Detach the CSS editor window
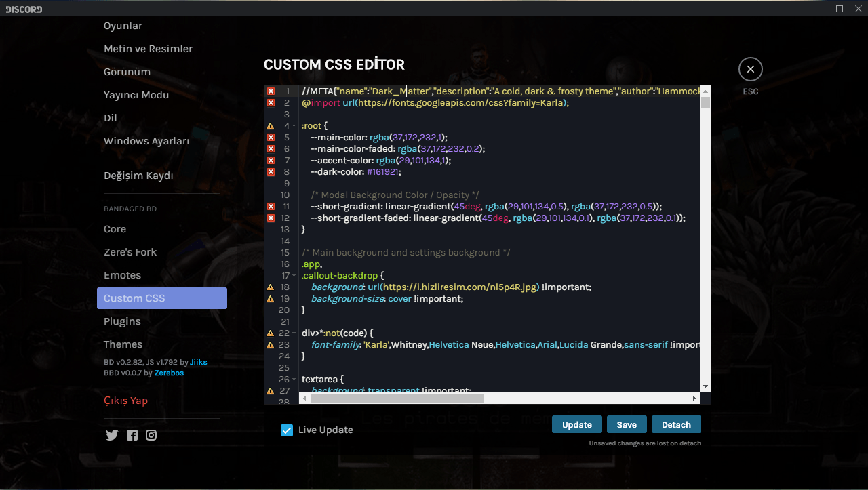The height and width of the screenshot is (490, 868). (x=676, y=424)
